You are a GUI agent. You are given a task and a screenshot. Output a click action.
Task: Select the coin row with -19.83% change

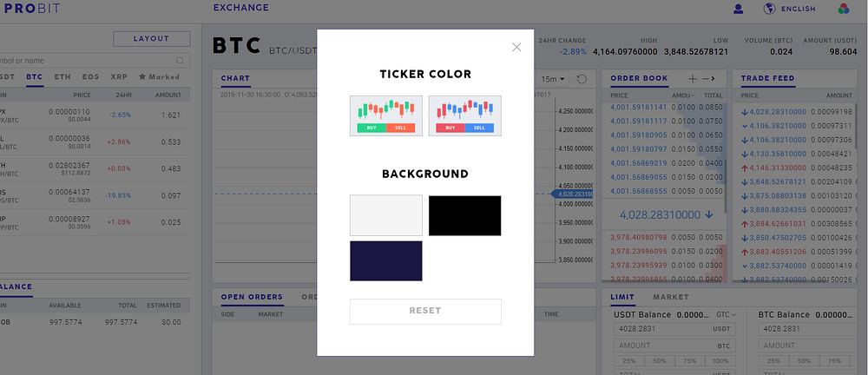pyautogui.click(x=95, y=195)
